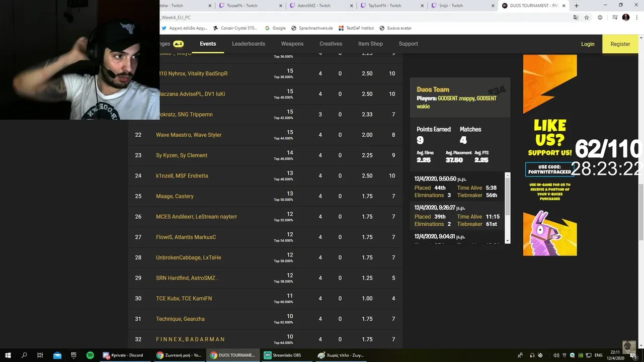Open the Chrome profile avatar
Viewport: 644px width, 362px height.
tap(626, 17)
